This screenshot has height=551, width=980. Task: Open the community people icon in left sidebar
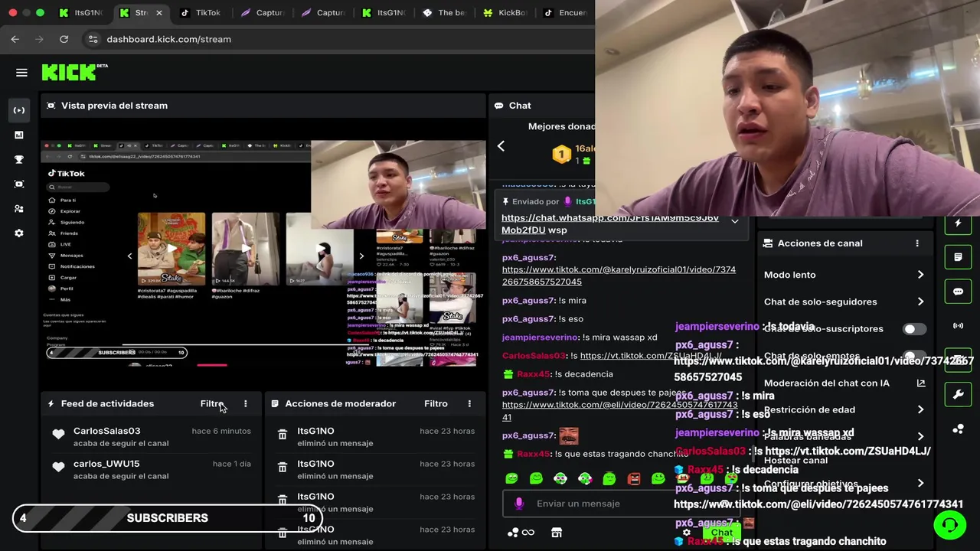point(19,208)
